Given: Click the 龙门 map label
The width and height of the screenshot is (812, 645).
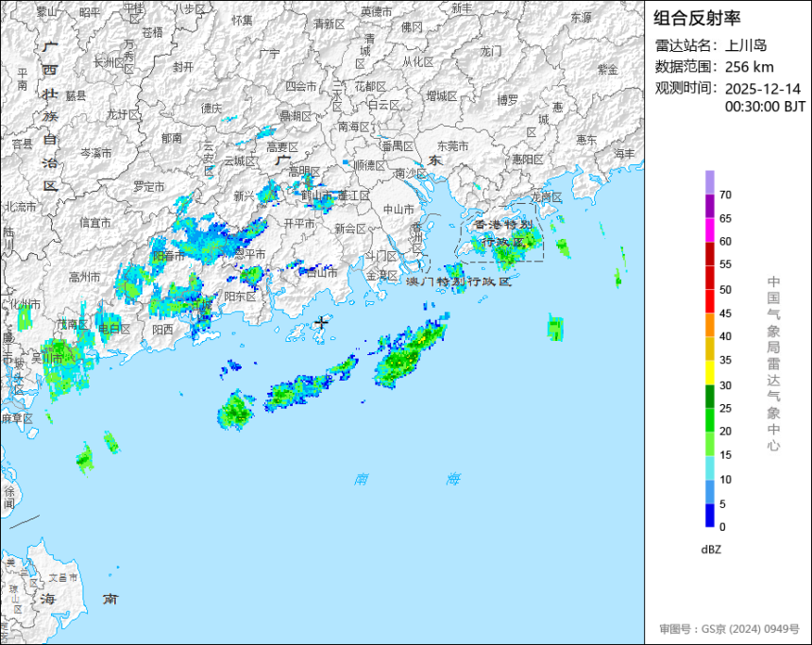Looking at the screenshot, I should pyautogui.click(x=490, y=51).
